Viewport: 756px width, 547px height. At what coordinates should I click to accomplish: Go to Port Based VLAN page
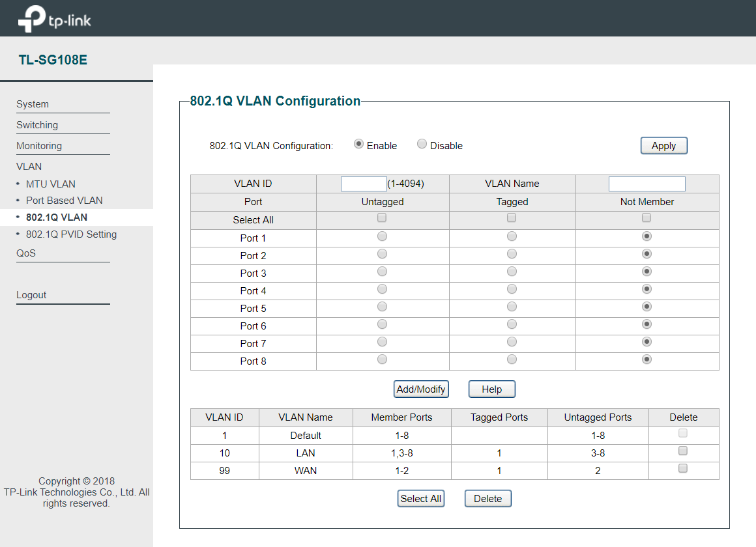coord(64,201)
